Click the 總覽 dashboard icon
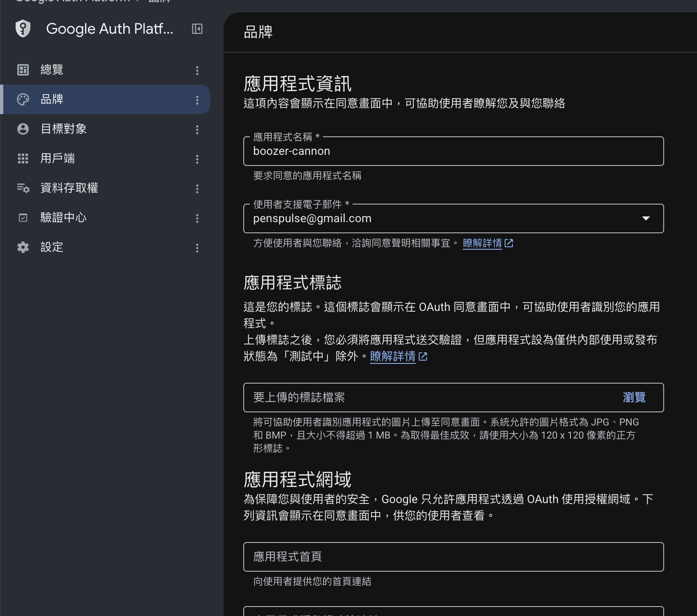The height and width of the screenshot is (616, 697). click(x=23, y=70)
